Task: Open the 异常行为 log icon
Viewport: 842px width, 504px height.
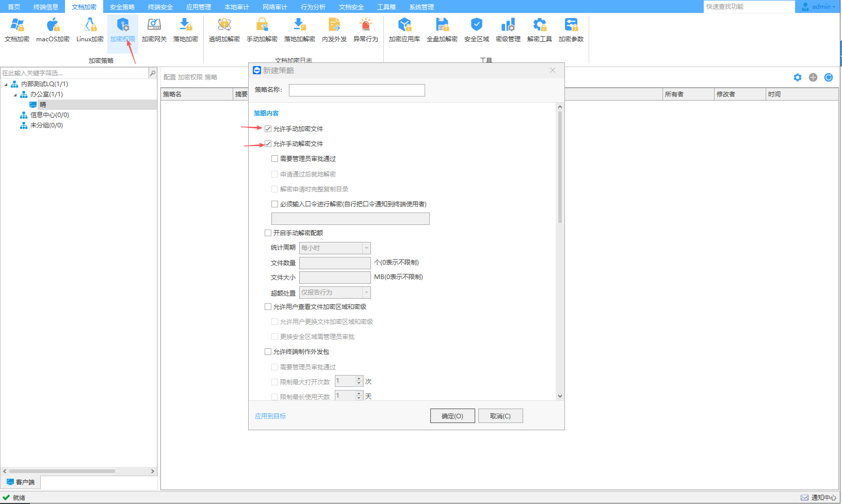Action: tap(365, 30)
